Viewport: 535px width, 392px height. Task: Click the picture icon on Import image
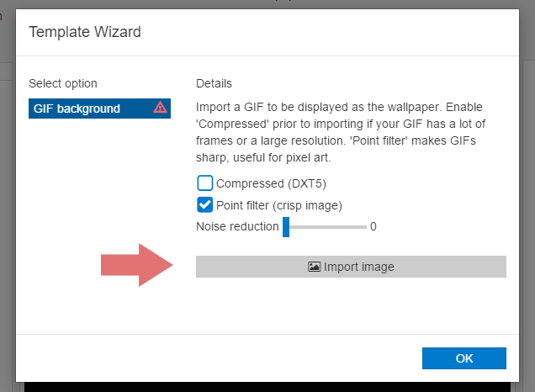coord(314,267)
